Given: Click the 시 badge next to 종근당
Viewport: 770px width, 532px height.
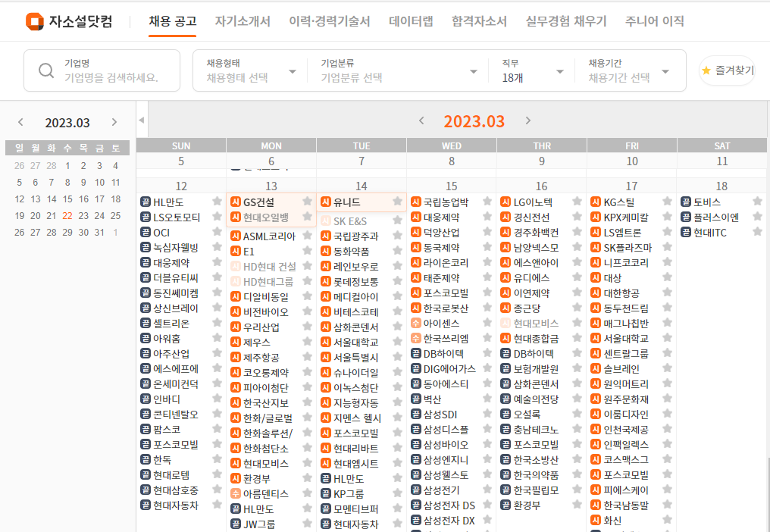Looking at the screenshot, I should (x=506, y=308).
